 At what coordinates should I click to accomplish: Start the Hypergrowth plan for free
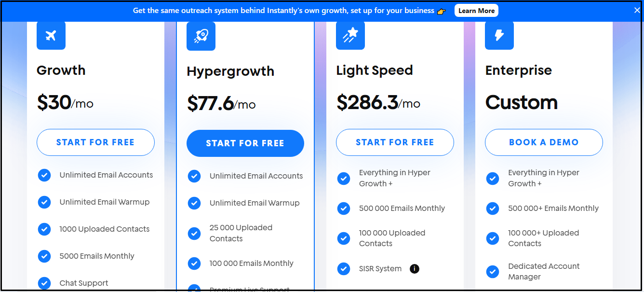point(245,143)
